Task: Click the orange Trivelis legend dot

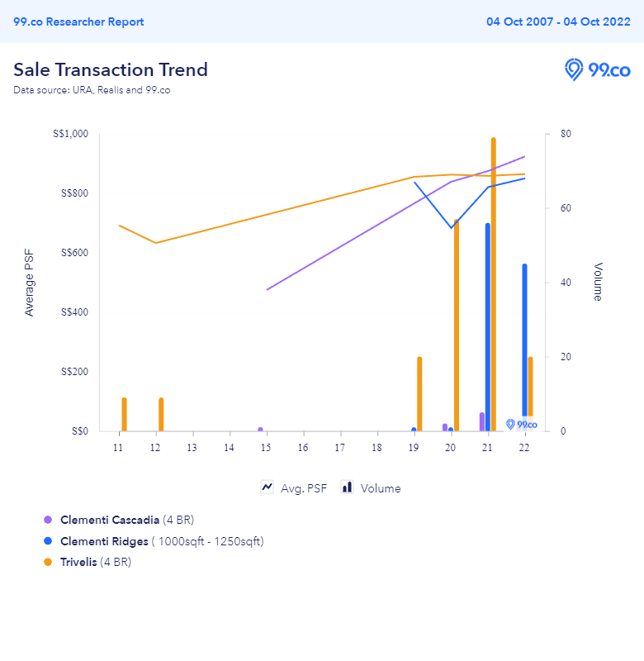Action: coord(48,562)
